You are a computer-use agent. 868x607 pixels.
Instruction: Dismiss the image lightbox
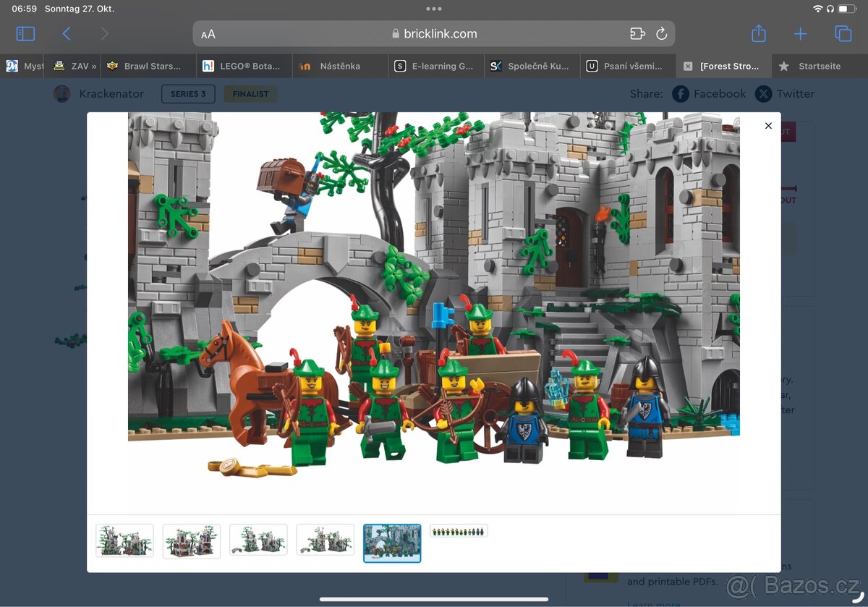tap(768, 126)
